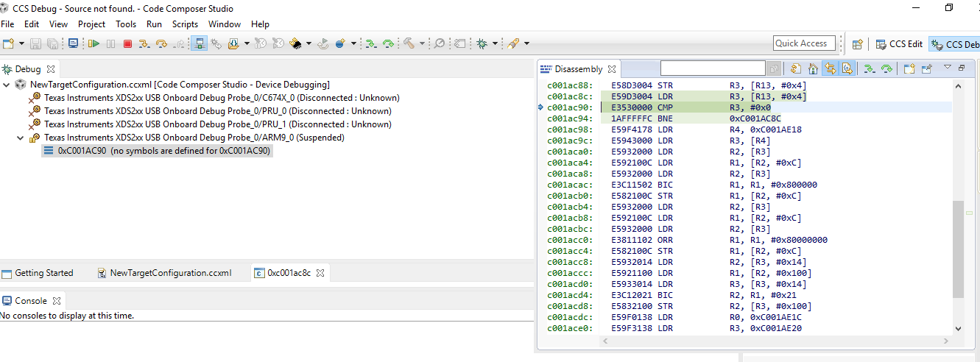Close the Disassembly view tab
Viewport: 980px width, 362px height.
(611, 69)
